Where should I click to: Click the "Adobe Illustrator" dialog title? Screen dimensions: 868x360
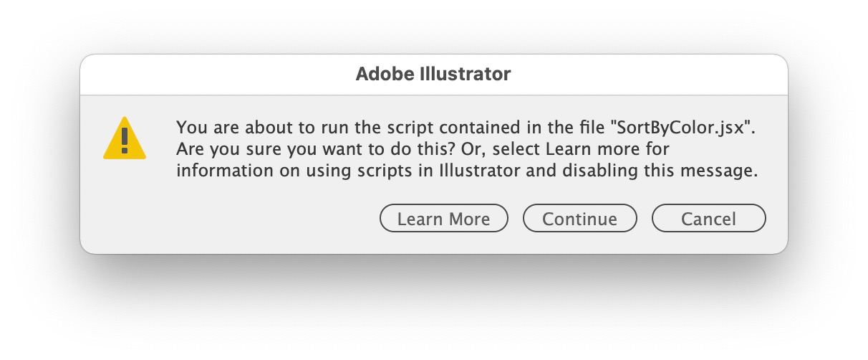pos(433,74)
